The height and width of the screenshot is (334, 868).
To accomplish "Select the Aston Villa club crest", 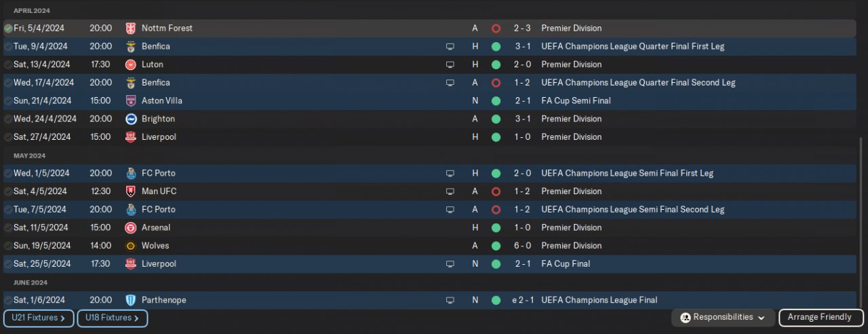I will pyautogui.click(x=131, y=100).
